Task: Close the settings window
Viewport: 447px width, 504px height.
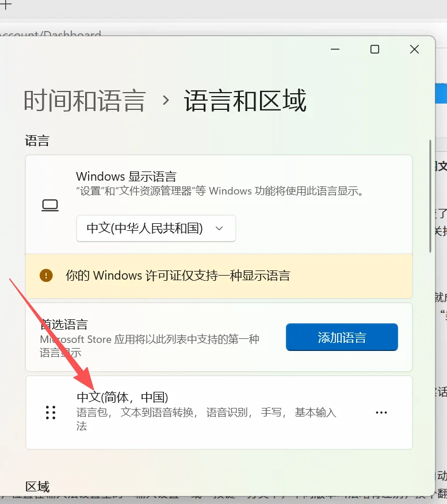Action: click(x=415, y=49)
